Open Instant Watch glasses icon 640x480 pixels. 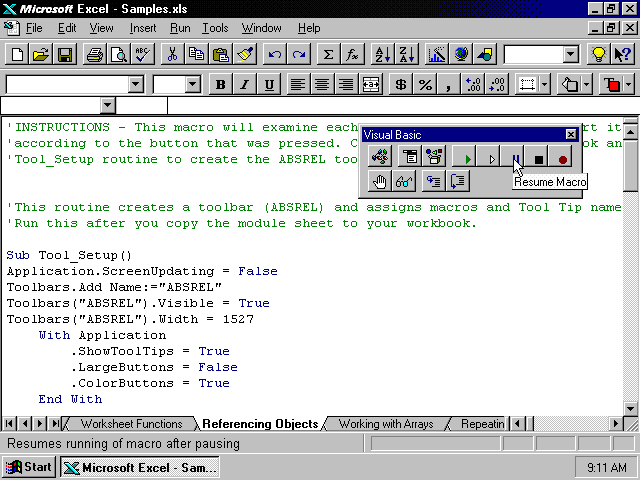(x=404, y=182)
